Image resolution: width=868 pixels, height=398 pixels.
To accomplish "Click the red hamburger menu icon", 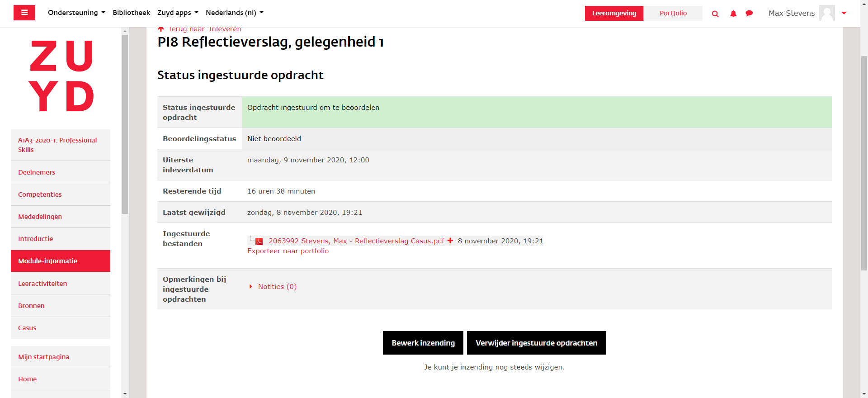I will coord(24,13).
